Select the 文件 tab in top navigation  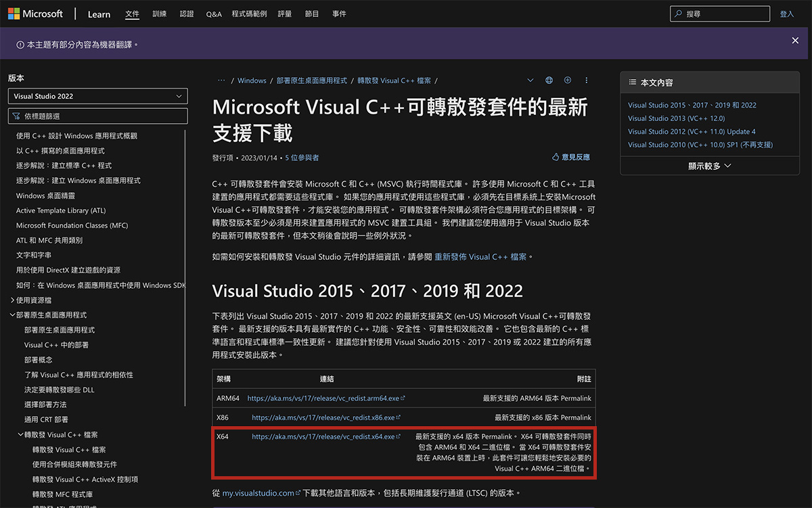click(x=132, y=14)
